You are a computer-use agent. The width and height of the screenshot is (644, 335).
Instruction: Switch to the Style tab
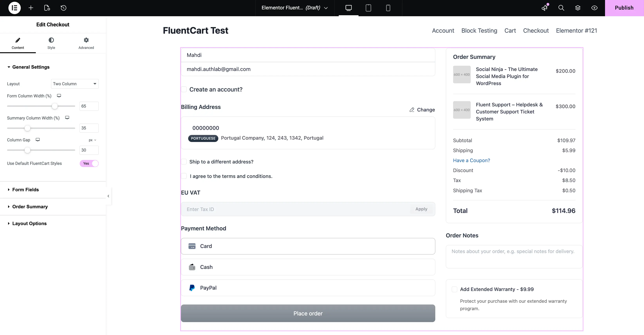51,43
